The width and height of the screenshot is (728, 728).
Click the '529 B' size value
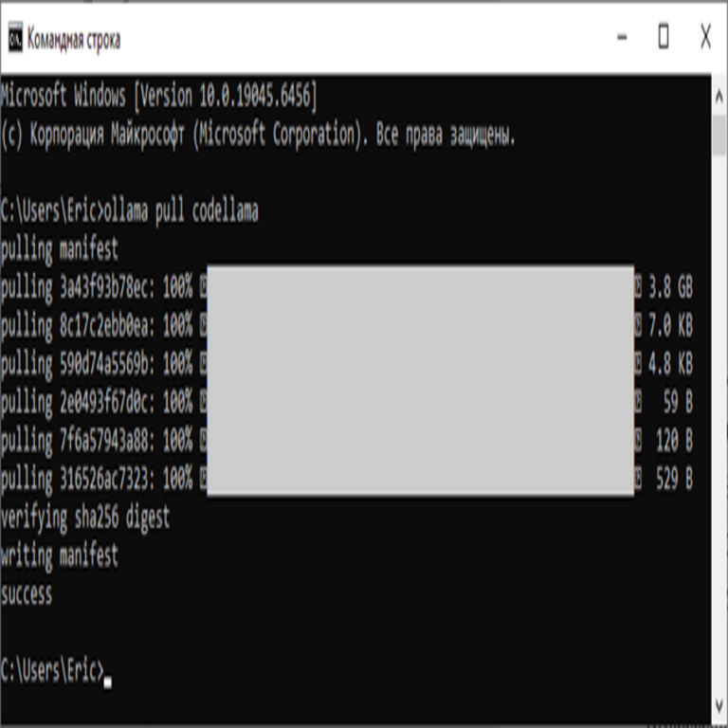[x=674, y=479]
